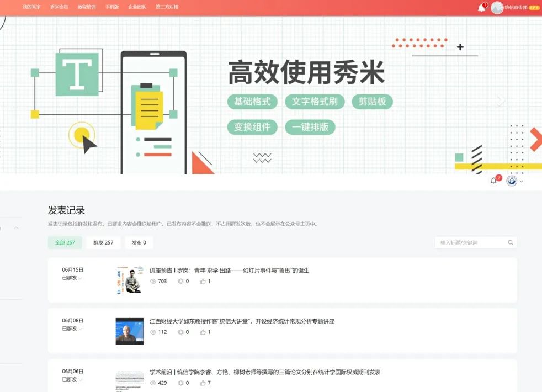Open 教程培训 in the top menu
The width and height of the screenshot is (542, 392).
coord(87,7)
